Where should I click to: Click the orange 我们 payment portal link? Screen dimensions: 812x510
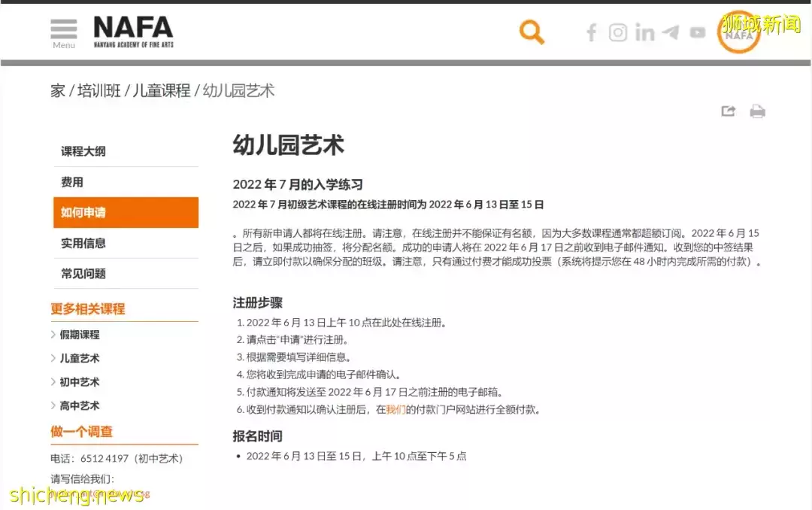coord(395,410)
